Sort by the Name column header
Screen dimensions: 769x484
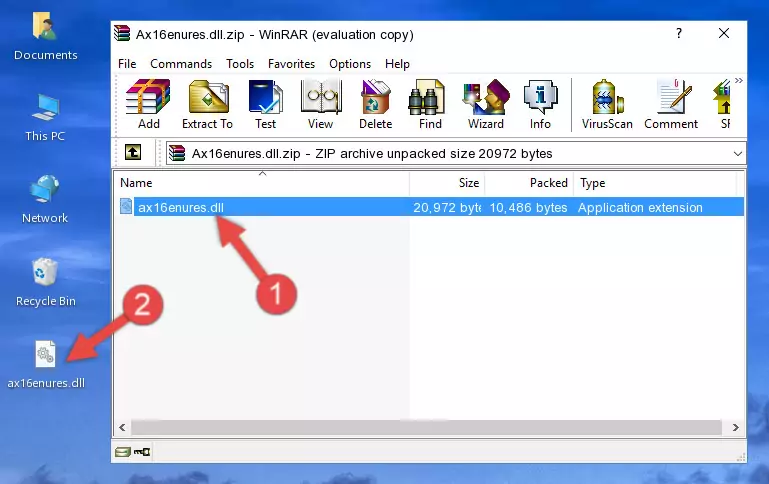tap(262, 183)
